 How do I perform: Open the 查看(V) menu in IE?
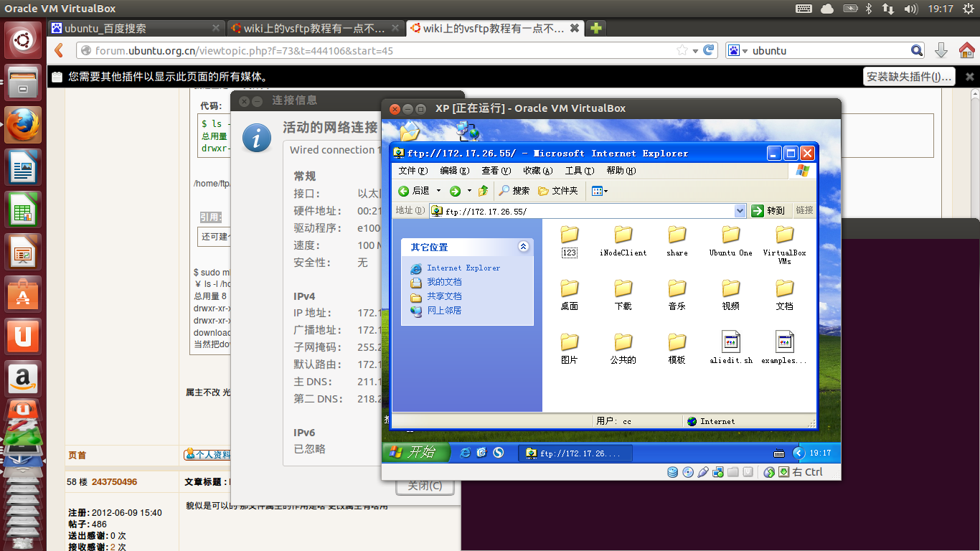[496, 171]
